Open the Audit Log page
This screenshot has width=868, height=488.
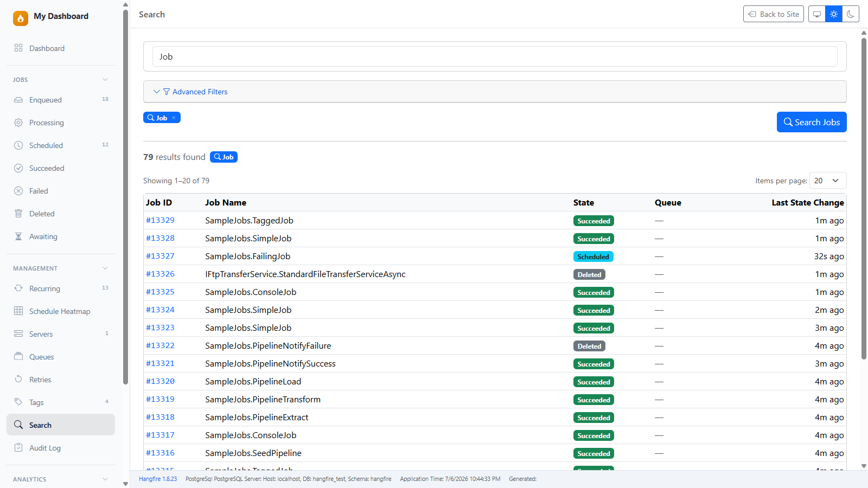pyautogui.click(x=61, y=448)
